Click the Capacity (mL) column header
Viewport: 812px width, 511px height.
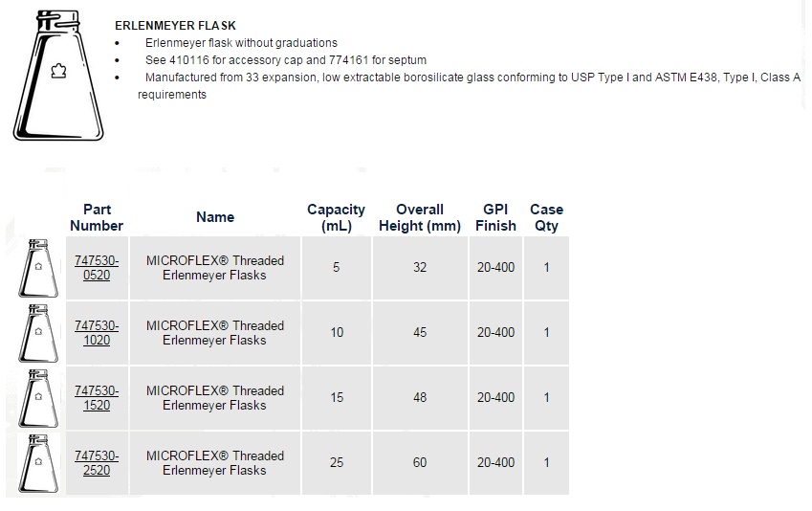point(336,217)
